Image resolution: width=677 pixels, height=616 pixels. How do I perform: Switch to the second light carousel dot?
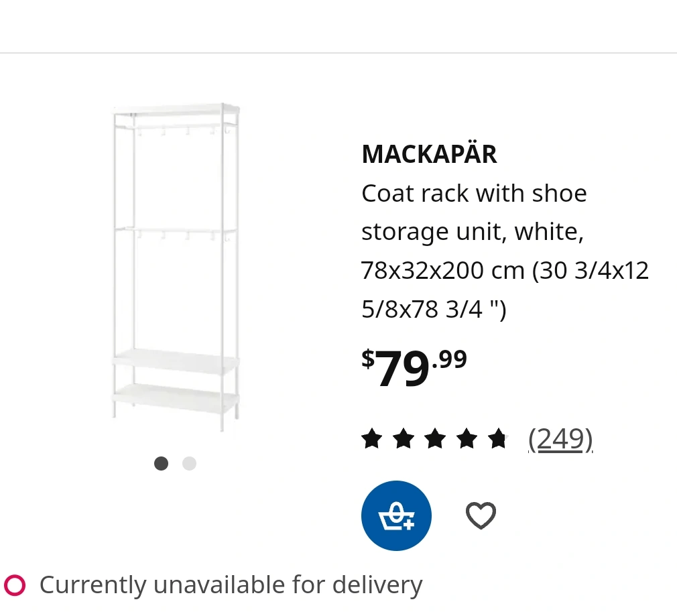pos(189,464)
